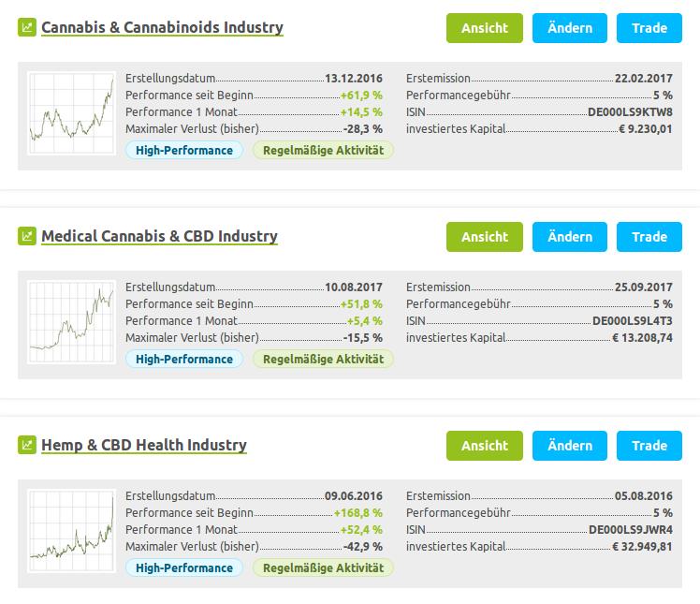Click the green chart icon beside Cannabis & Cannabinoids Industry
The height and width of the screenshot is (604, 700).
click(26, 27)
